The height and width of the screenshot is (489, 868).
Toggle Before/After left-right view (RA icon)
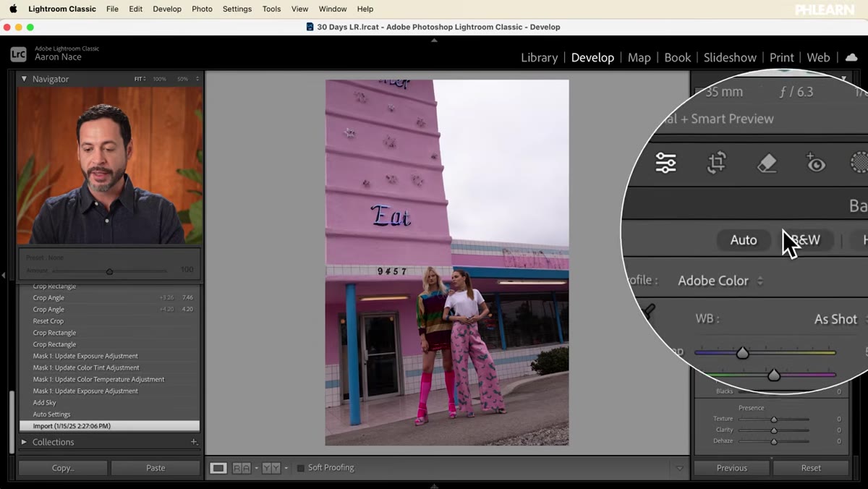[241, 468]
